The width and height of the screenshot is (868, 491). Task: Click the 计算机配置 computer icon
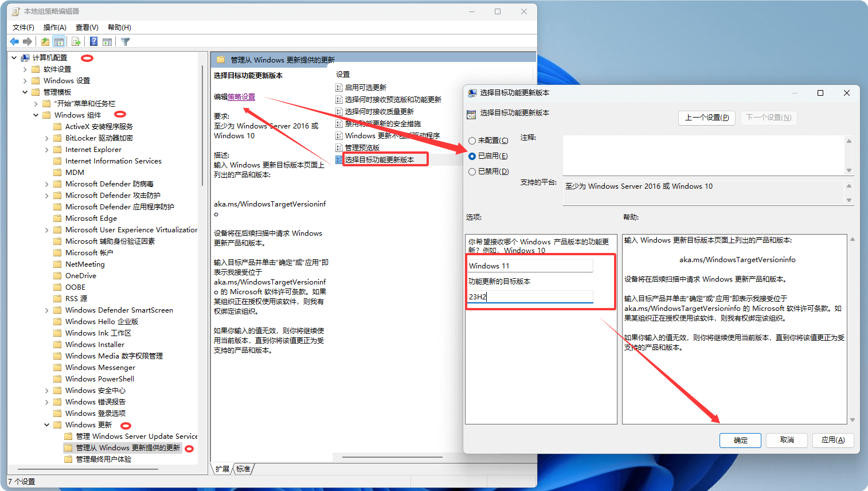25,58
